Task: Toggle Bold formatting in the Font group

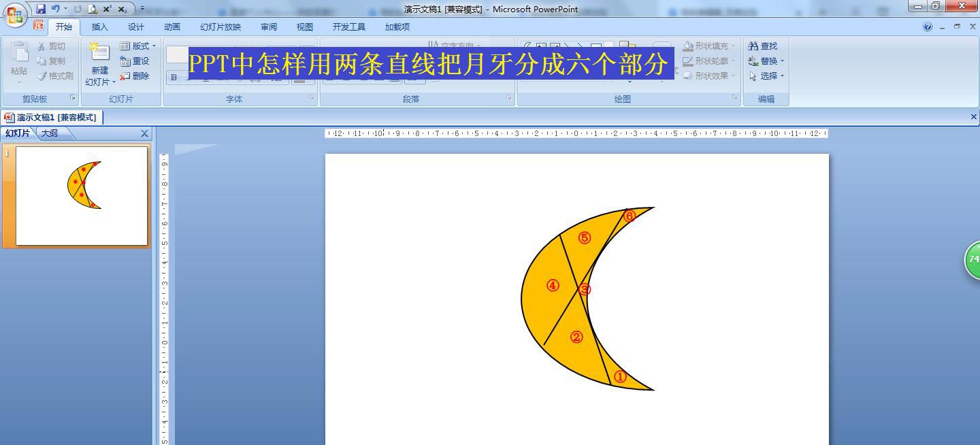Action: 174,78
